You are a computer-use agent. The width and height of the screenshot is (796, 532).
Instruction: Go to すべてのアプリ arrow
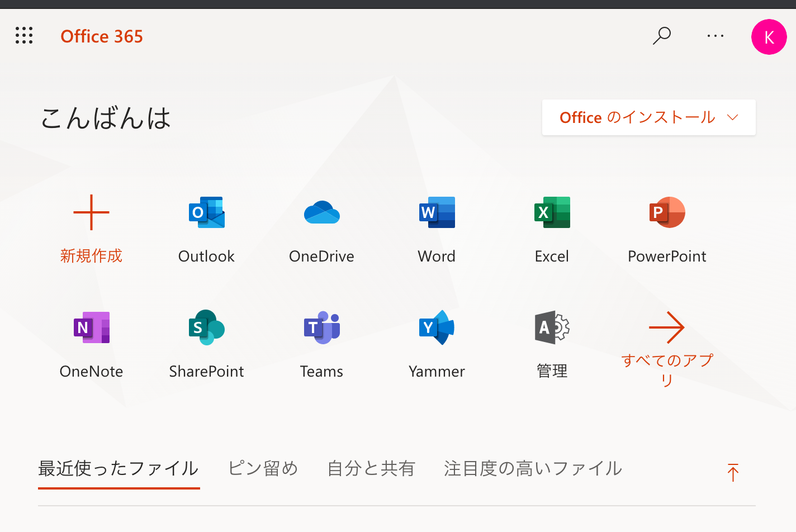click(x=667, y=327)
